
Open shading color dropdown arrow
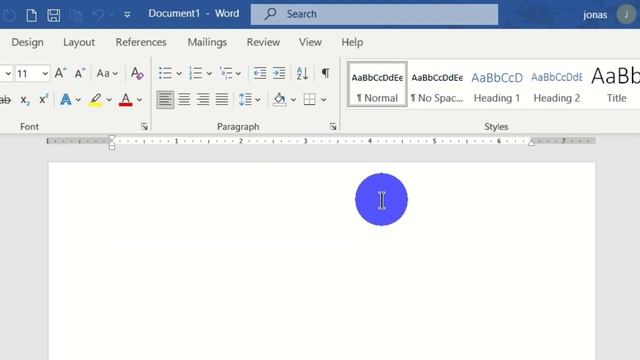[293, 100]
